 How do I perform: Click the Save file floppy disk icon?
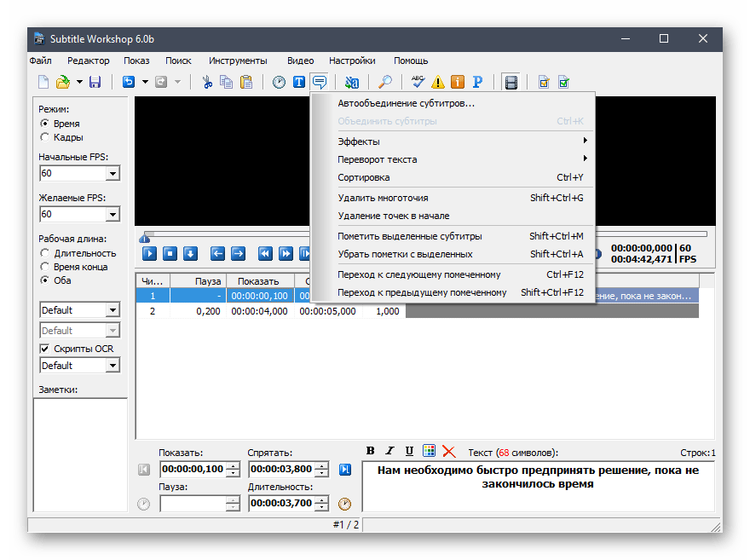95,83
